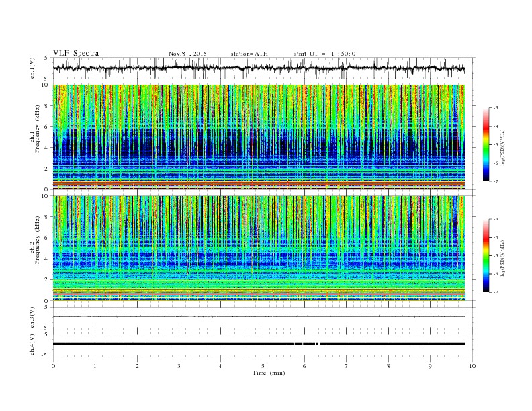Image resolution: width=532 pixels, height=411 pixels.
Task: Click the "4" tick on the Time axis
Action: tap(220, 366)
